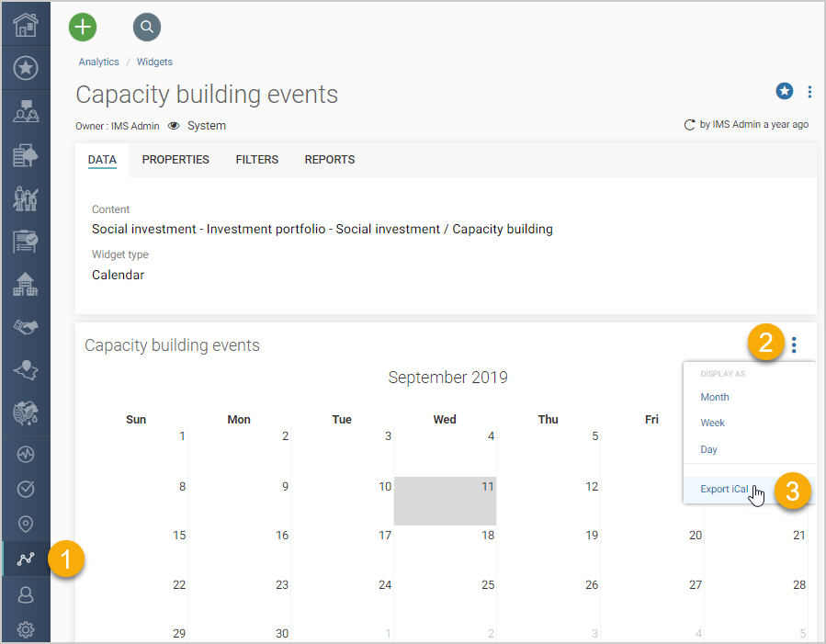The image size is (826, 644).
Task: Open the calendar widget three-dot menu
Action: coord(794,345)
